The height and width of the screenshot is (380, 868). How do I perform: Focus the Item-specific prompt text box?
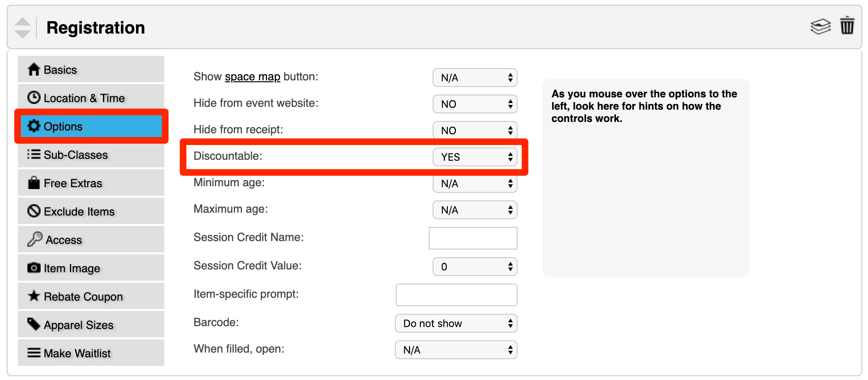[x=456, y=295]
